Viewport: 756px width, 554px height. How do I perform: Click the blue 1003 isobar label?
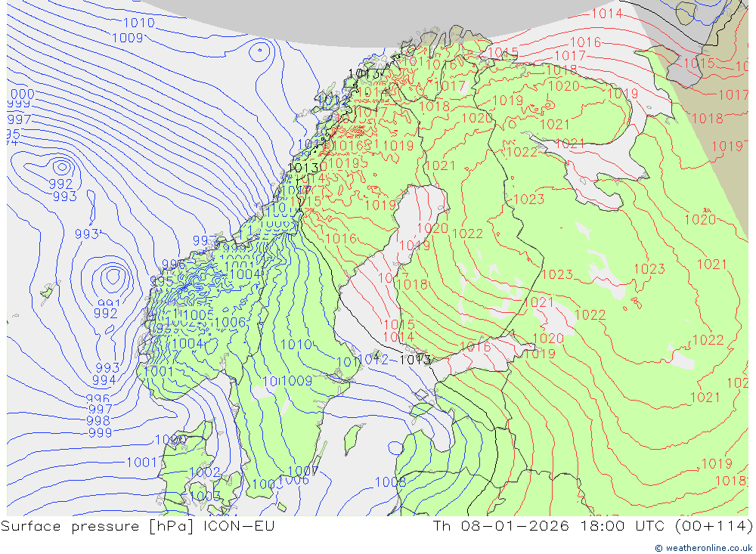pyautogui.click(x=205, y=496)
